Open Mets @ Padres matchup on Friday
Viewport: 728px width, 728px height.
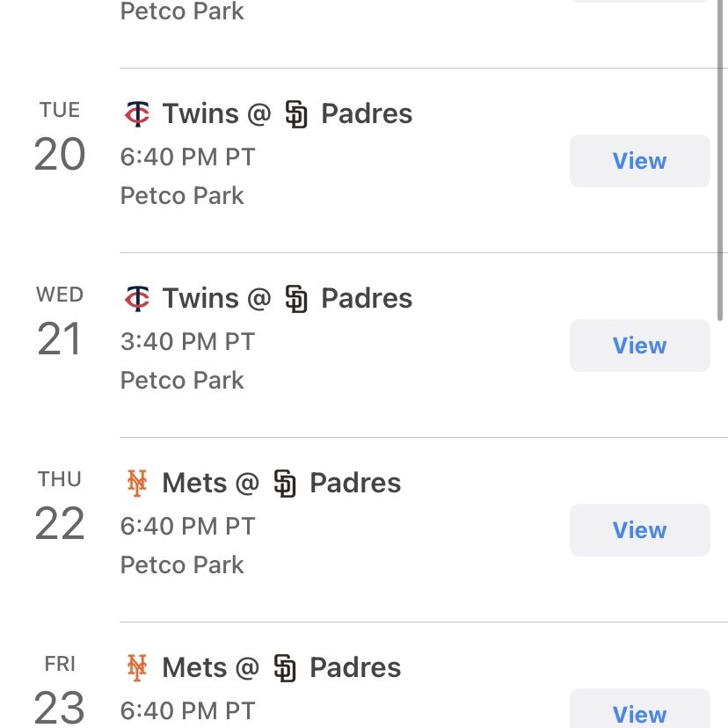pyautogui.click(x=263, y=667)
